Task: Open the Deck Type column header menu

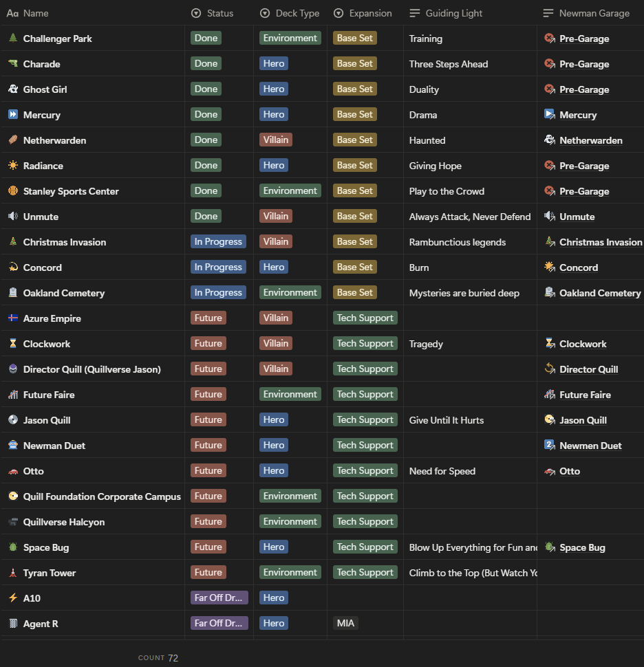Action: [x=297, y=13]
